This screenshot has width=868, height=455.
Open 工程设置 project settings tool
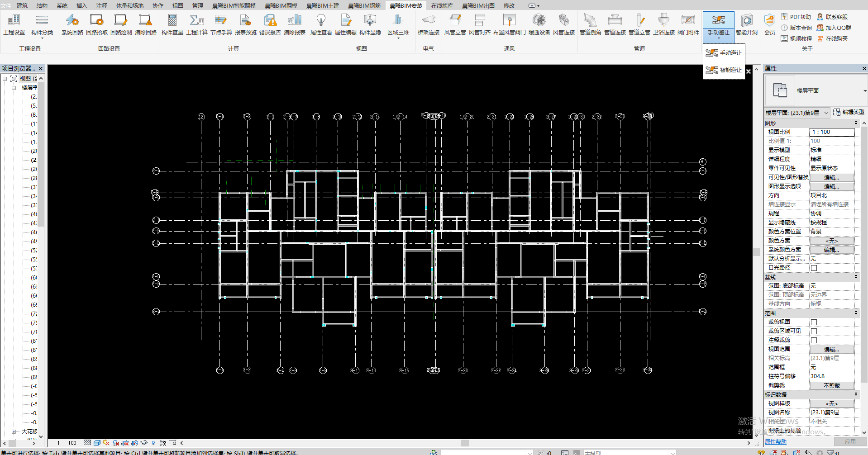tap(14, 25)
